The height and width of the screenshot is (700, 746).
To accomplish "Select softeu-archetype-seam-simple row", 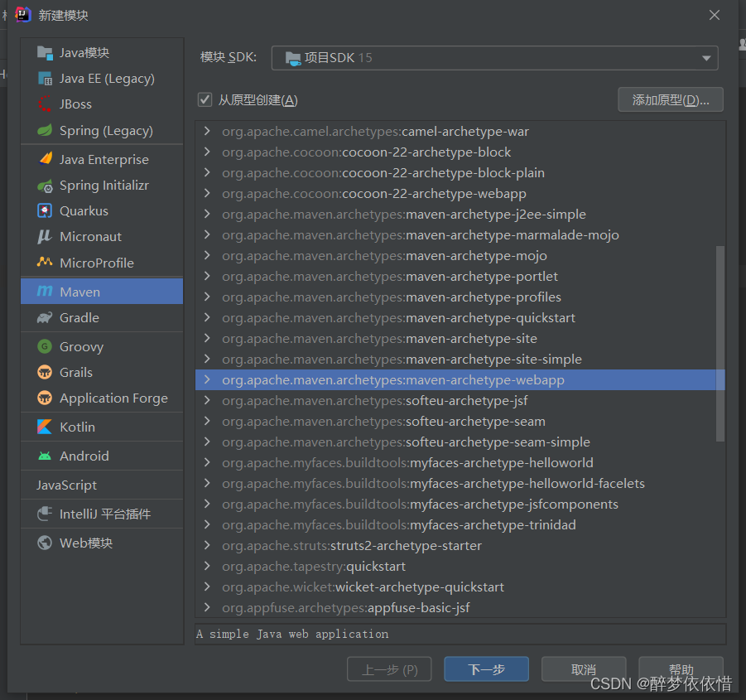I will pos(460,442).
